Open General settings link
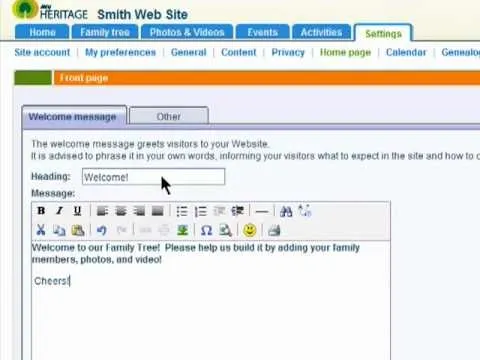 pyautogui.click(x=189, y=52)
